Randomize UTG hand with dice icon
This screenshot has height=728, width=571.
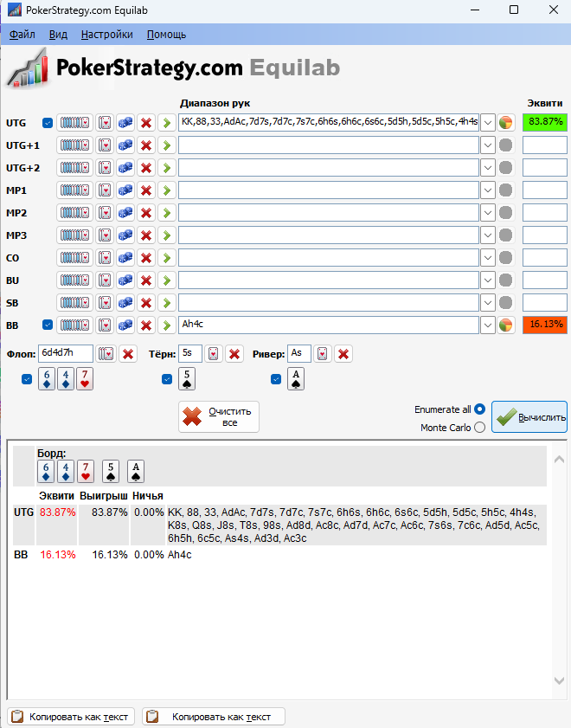click(x=125, y=123)
